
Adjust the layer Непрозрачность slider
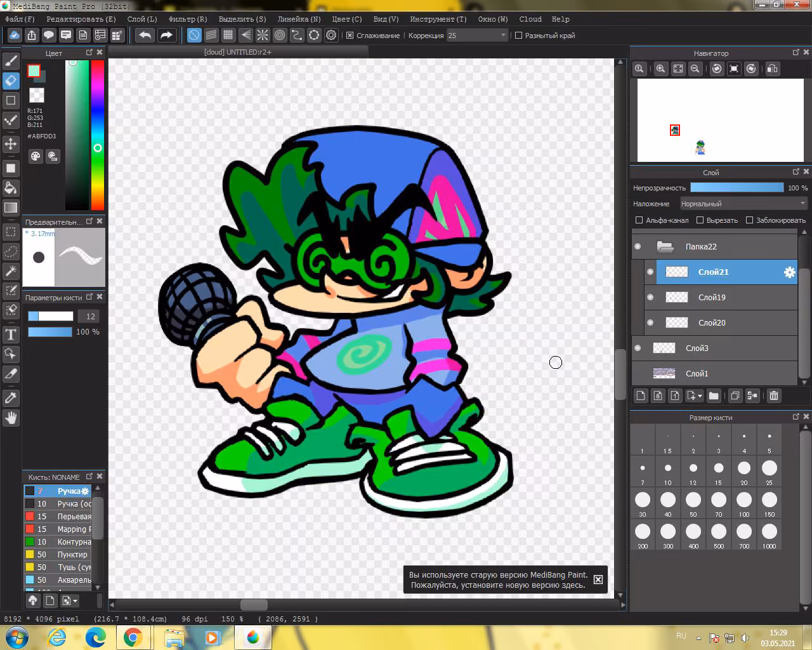(x=737, y=188)
